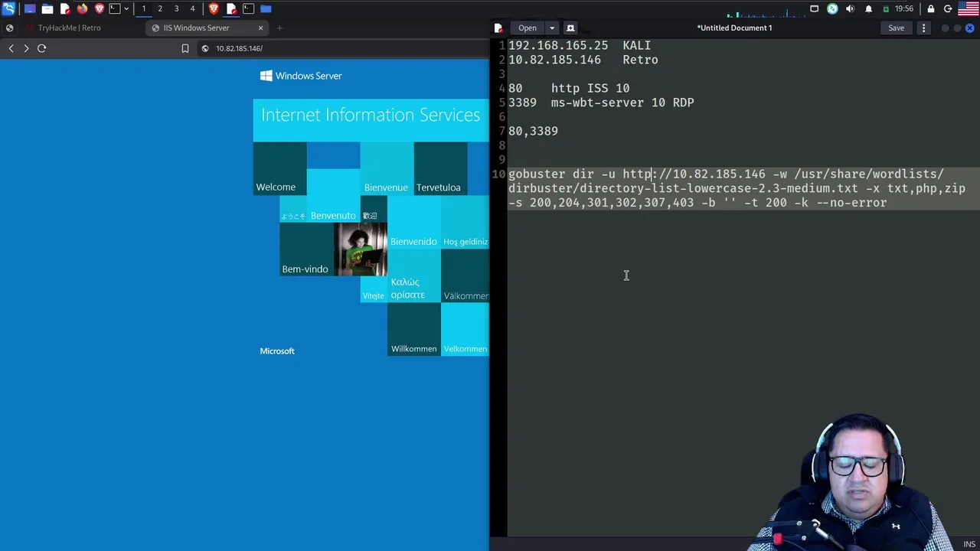980x551 pixels.
Task: Go back in the browser
Action: 11,48
